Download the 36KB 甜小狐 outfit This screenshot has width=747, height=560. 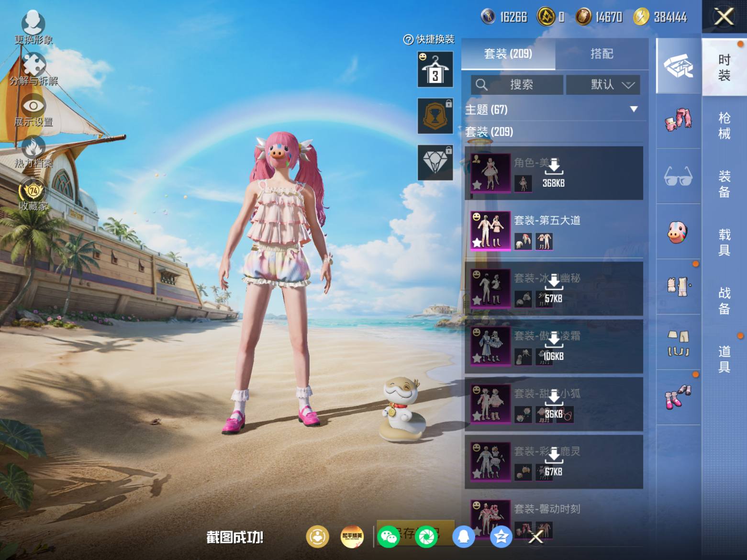pos(554,404)
